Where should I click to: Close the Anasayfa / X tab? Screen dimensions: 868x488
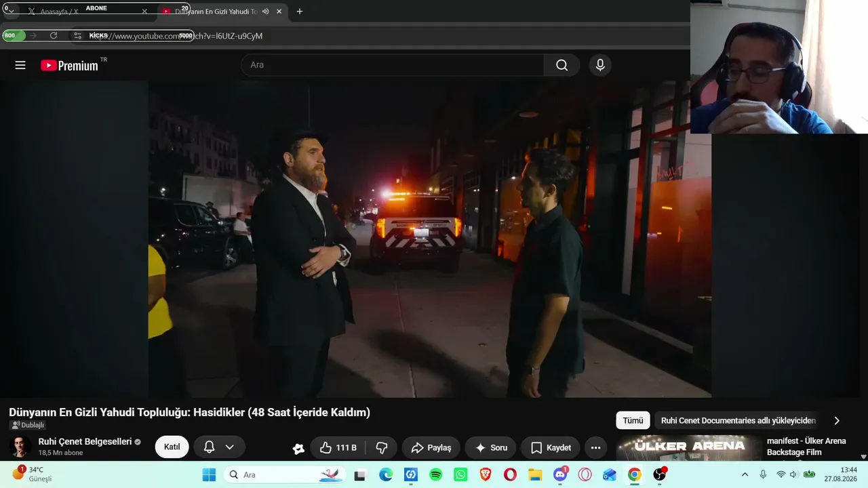click(x=144, y=12)
